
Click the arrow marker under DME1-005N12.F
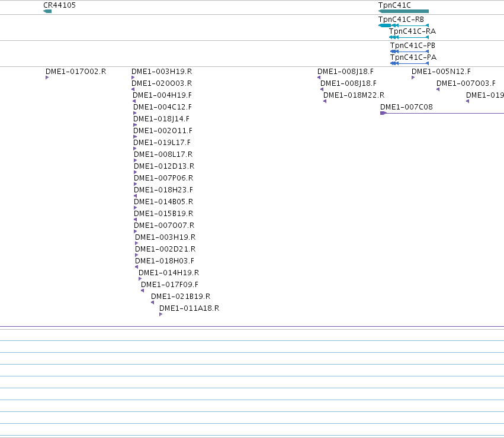coord(413,78)
